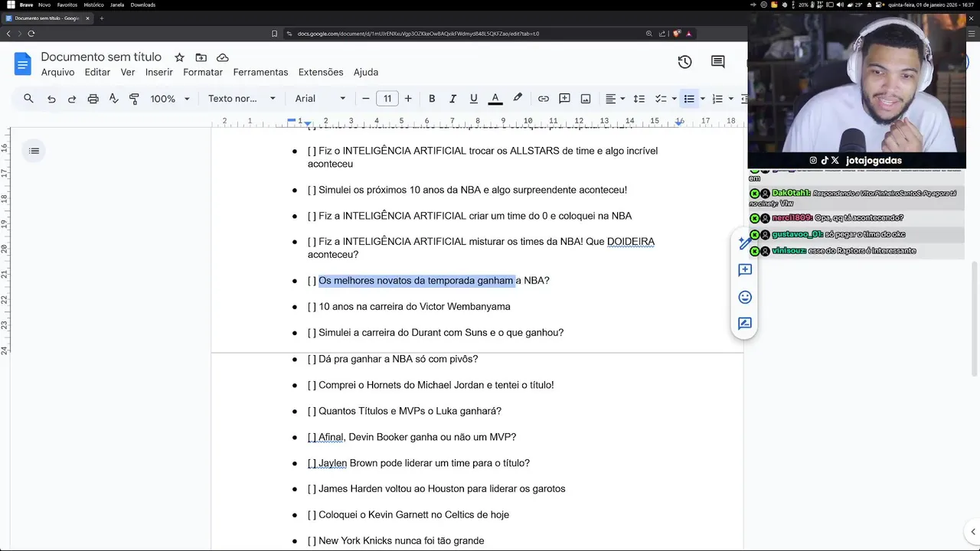Toggle bold formatting

432,99
